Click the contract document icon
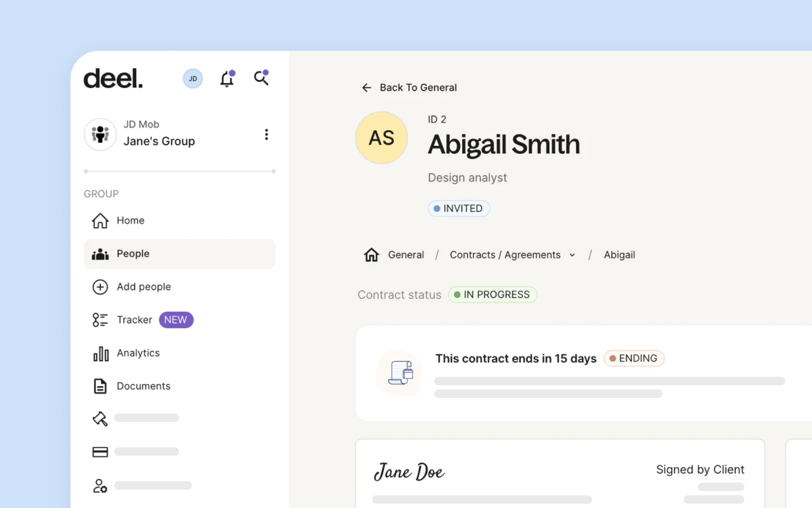This screenshot has width=812, height=508. (400, 373)
